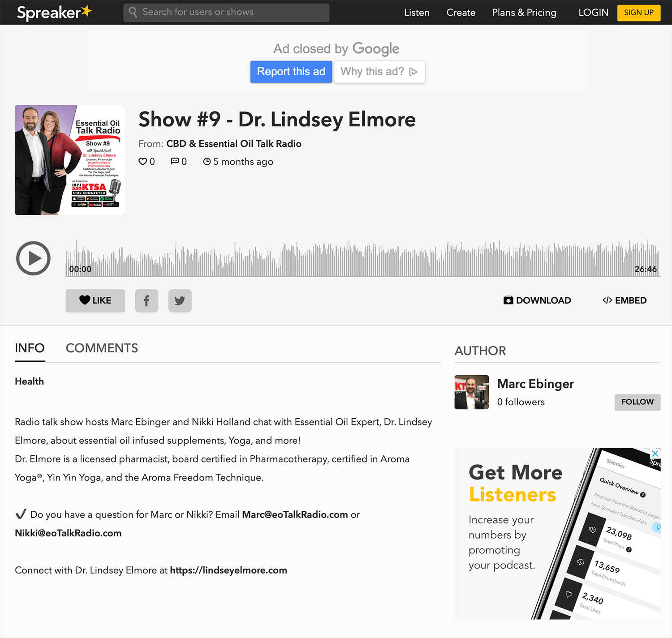This screenshot has width=672, height=638.
Task: Click the 00:00 elapsed time label
Action: coord(80,269)
